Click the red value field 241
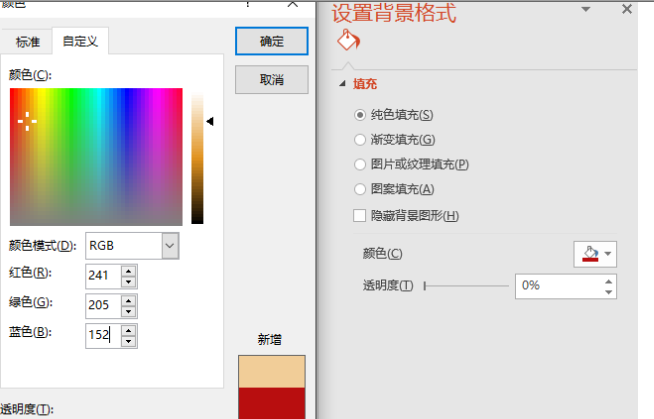This screenshot has height=419, width=654. point(104,276)
